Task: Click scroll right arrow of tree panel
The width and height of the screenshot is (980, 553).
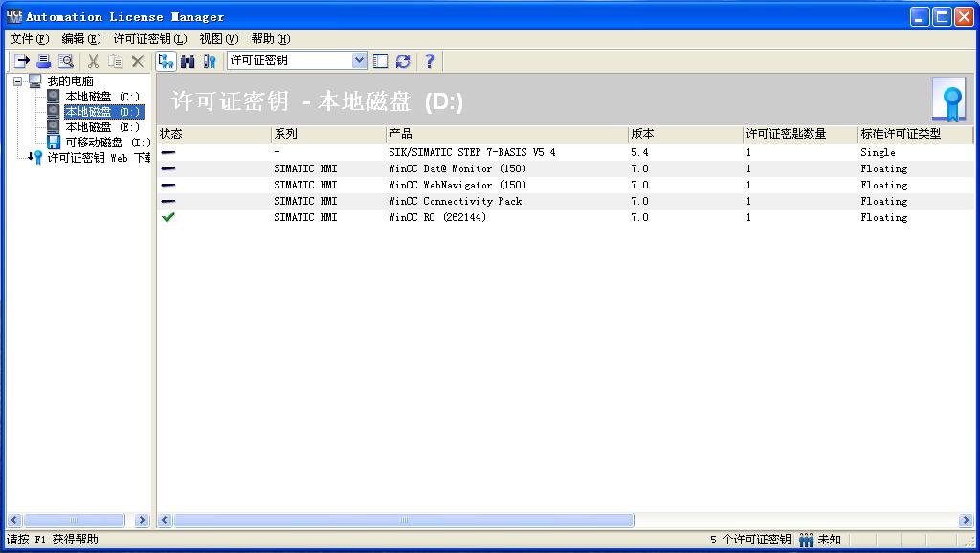Action: 143,520
